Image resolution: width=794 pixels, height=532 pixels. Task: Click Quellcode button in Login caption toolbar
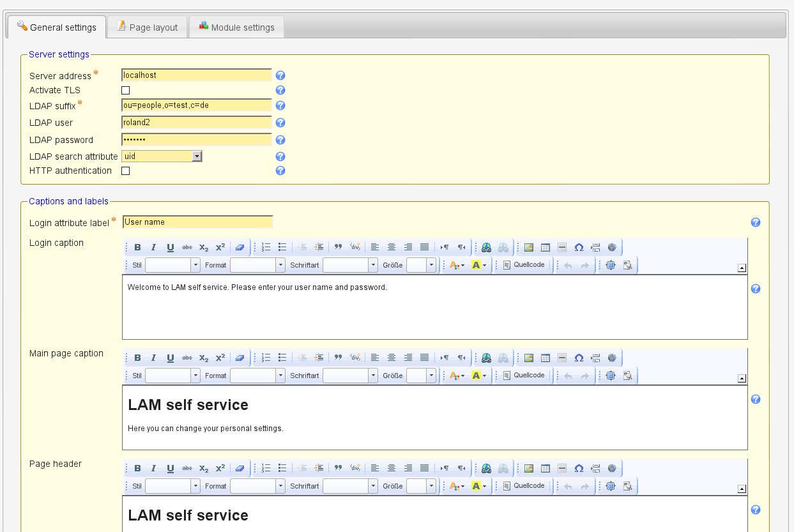click(524, 265)
